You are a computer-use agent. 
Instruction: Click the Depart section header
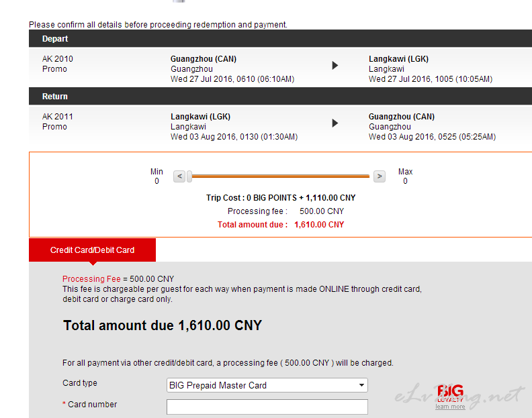(x=280, y=39)
